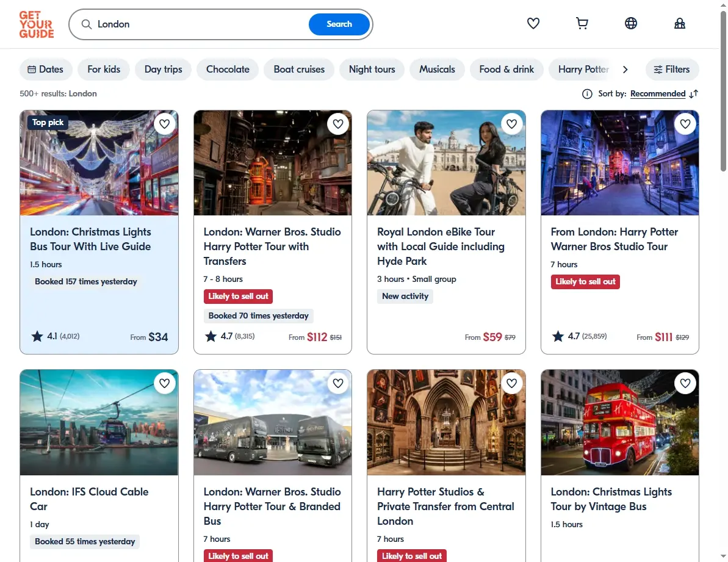Save Christmas Lights Tour by Vintage Bus to wishlist

pyautogui.click(x=685, y=383)
